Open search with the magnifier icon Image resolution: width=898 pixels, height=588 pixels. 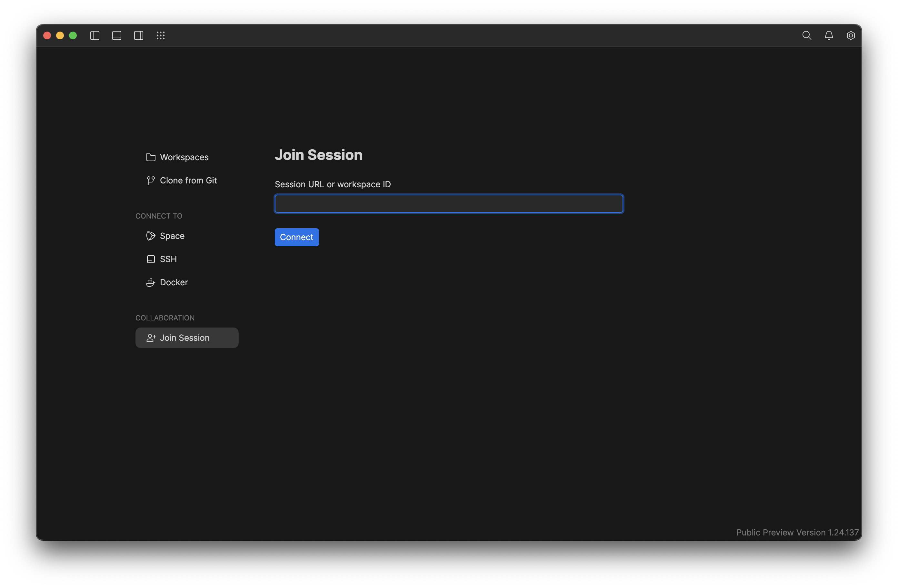pos(807,35)
